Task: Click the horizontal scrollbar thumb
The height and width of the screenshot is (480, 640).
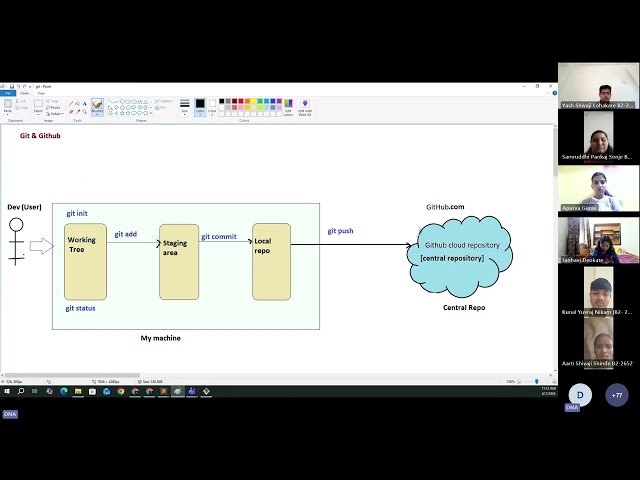Action: coord(72,376)
